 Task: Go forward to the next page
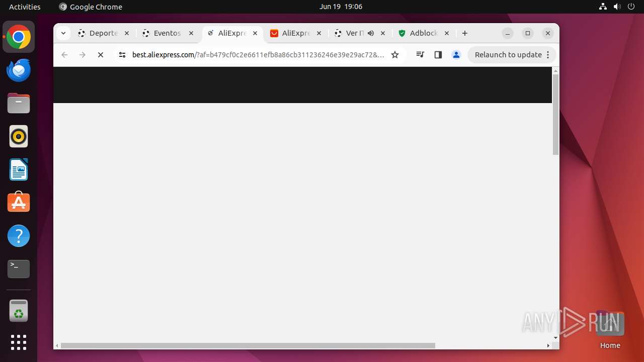pyautogui.click(x=83, y=55)
